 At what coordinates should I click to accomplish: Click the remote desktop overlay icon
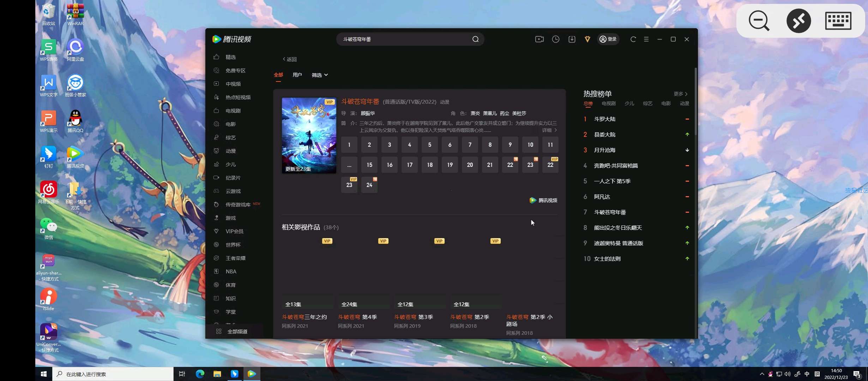tap(798, 21)
